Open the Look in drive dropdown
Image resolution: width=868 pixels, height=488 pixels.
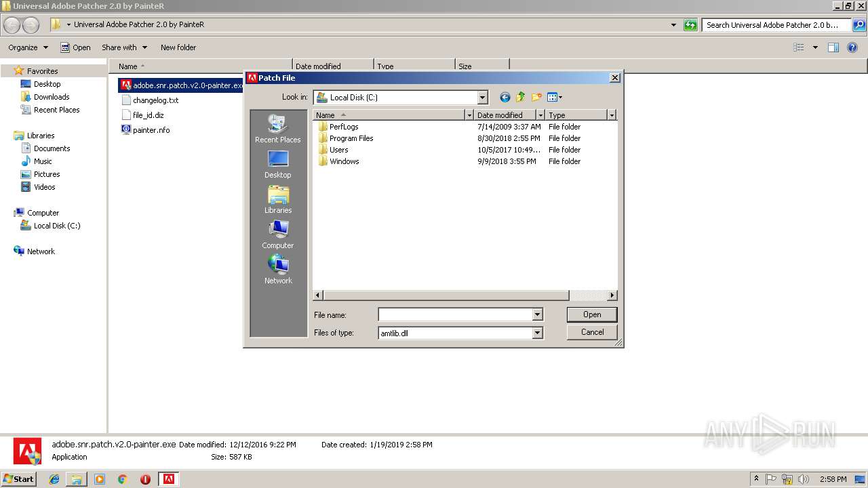(482, 98)
